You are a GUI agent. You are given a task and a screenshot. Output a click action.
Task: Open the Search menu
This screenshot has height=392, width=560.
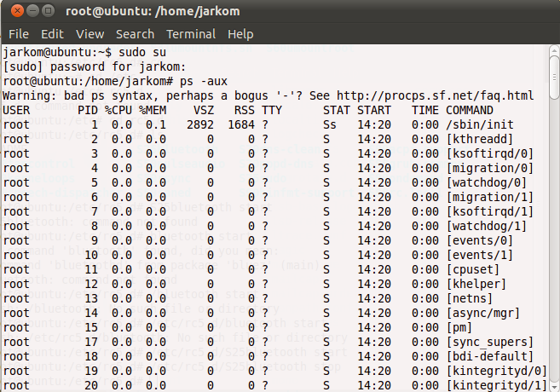(135, 34)
